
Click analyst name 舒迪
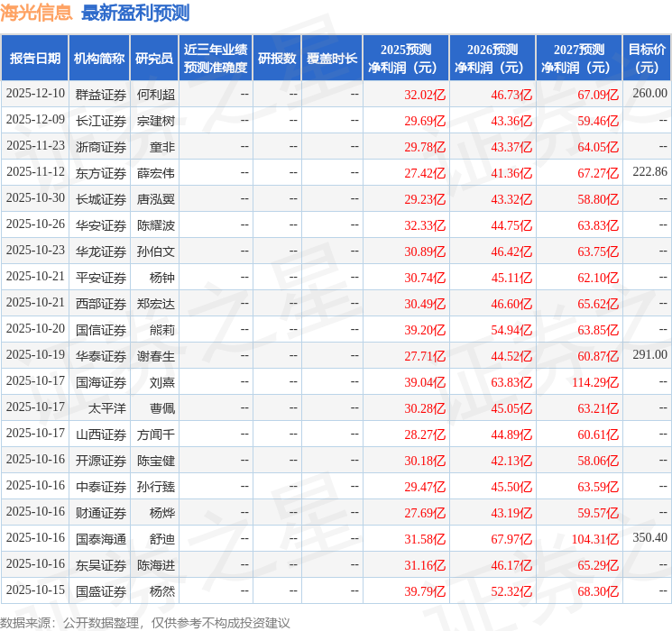[x=161, y=539]
